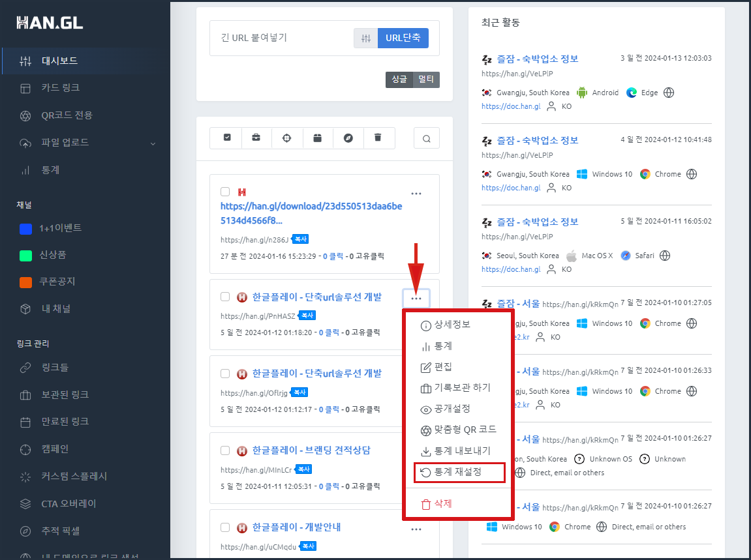The height and width of the screenshot is (560, 751).
Task: Switch to 멀티 mode
Action: (x=426, y=80)
